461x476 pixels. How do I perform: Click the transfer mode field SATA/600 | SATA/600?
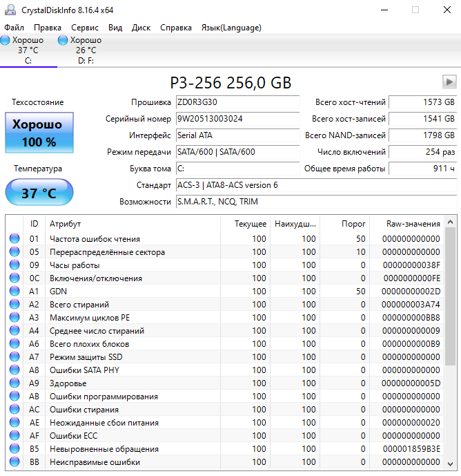pos(237,152)
